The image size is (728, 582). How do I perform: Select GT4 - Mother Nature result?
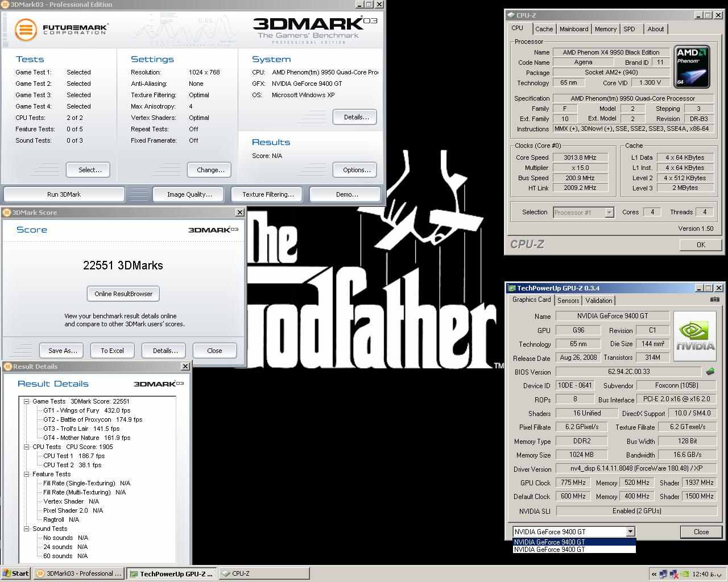[87, 438]
